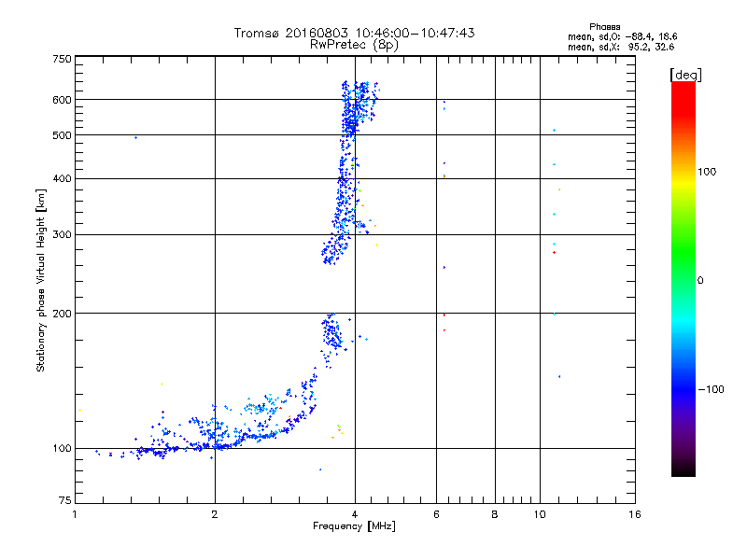This screenshot has height=560, width=747.
Task: Click the rainbow phase colorbar
Action: 684,278
